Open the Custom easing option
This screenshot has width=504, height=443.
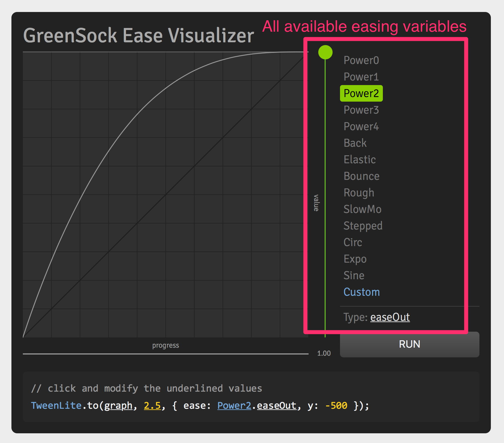pyautogui.click(x=362, y=292)
